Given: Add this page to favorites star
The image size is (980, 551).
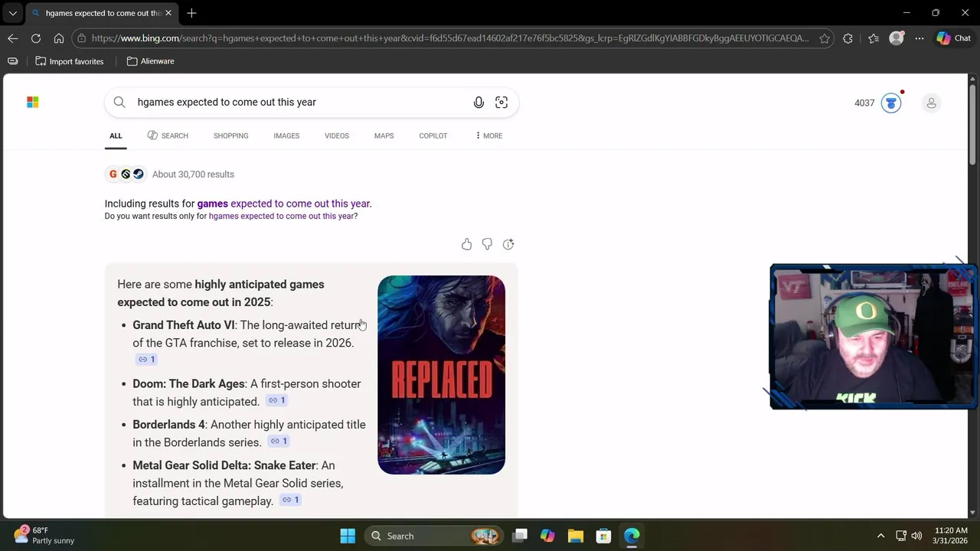Looking at the screenshot, I should tap(825, 38).
